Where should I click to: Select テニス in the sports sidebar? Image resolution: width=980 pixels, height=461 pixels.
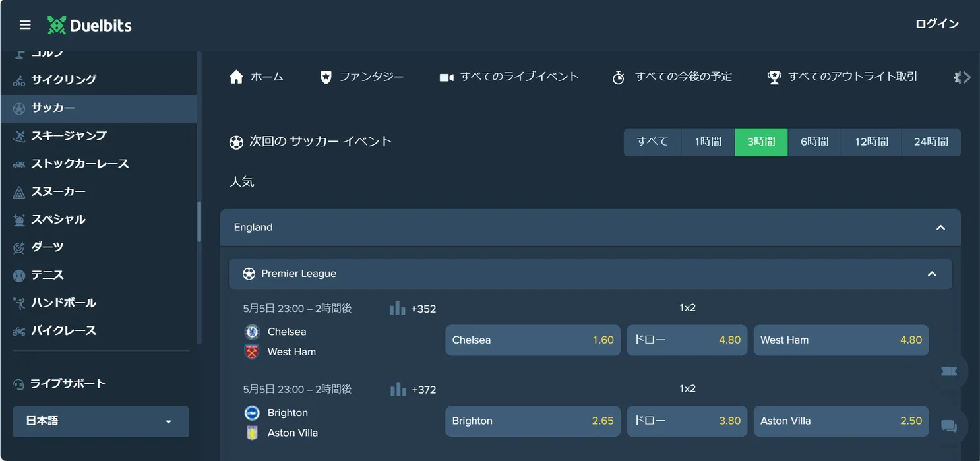pyautogui.click(x=47, y=275)
